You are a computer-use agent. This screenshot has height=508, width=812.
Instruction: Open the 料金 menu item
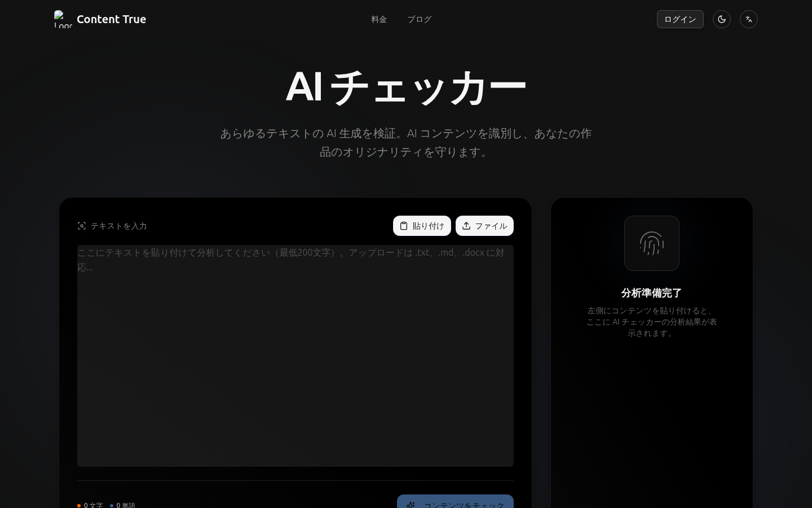tap(379, 19)
